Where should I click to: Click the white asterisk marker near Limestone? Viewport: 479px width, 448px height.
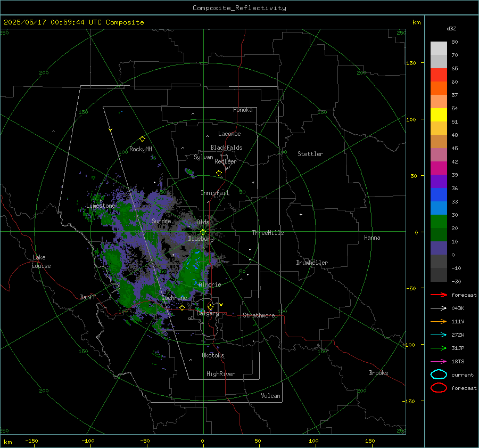101,201
